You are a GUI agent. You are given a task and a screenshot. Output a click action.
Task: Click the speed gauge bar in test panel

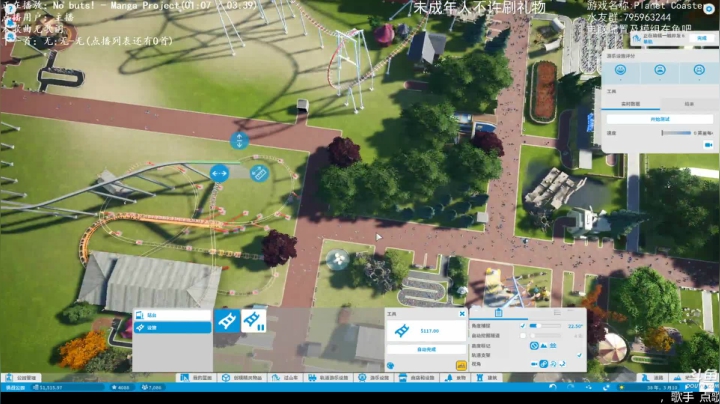click(x=676, y=133)
